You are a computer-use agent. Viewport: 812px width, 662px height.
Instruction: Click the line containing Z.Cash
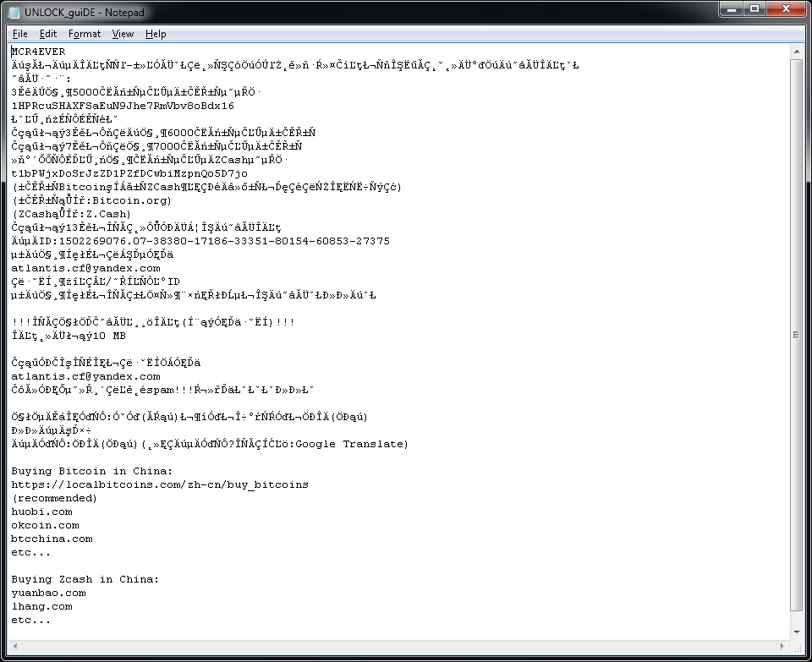(x=71, y=214)
